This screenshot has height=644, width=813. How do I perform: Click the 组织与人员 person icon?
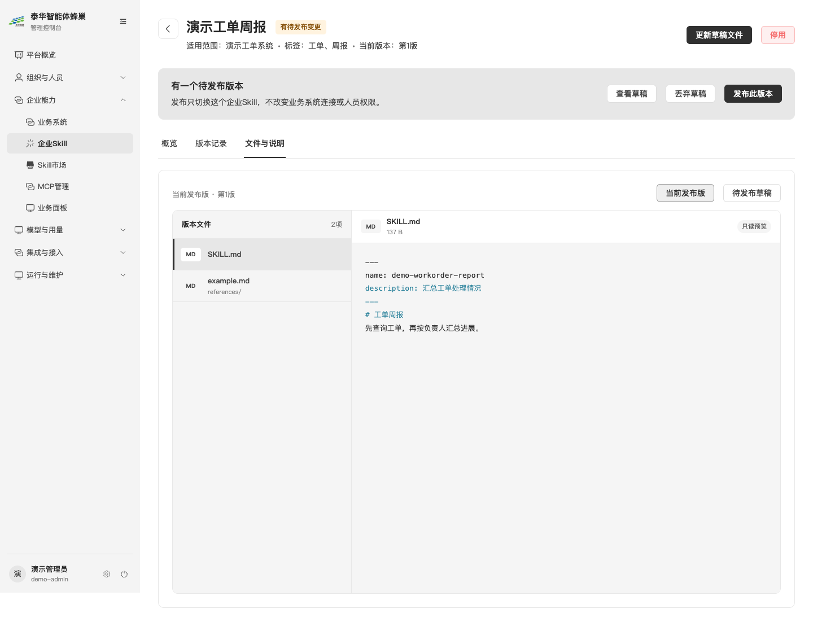tap(19, 77)
